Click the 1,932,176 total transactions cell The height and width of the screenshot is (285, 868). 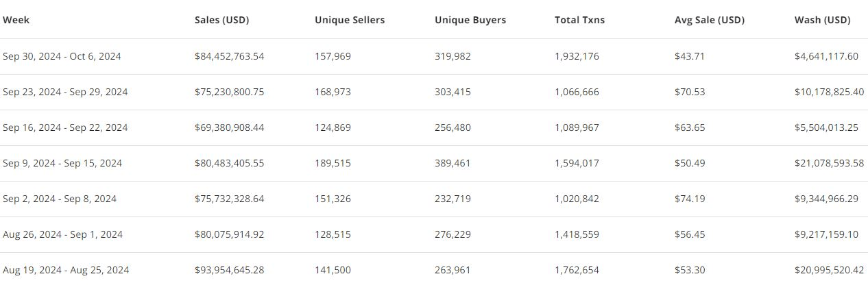(x=577, y=56)
